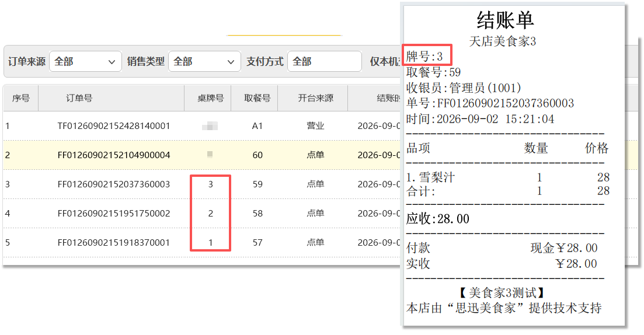Select order FF01260902152104900004

pyautogui.click(x=114, y=155)
